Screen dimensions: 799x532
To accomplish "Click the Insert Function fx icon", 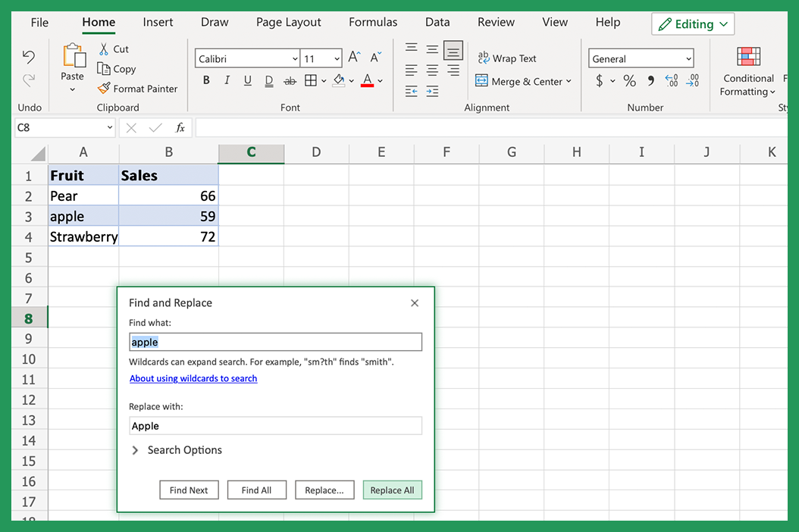I will [180, 127].
